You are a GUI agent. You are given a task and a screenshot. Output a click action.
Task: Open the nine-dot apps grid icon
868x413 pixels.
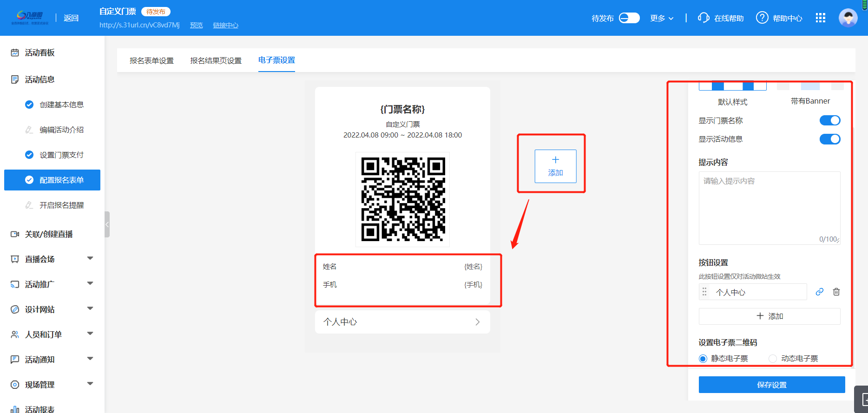tap(821, 18)
